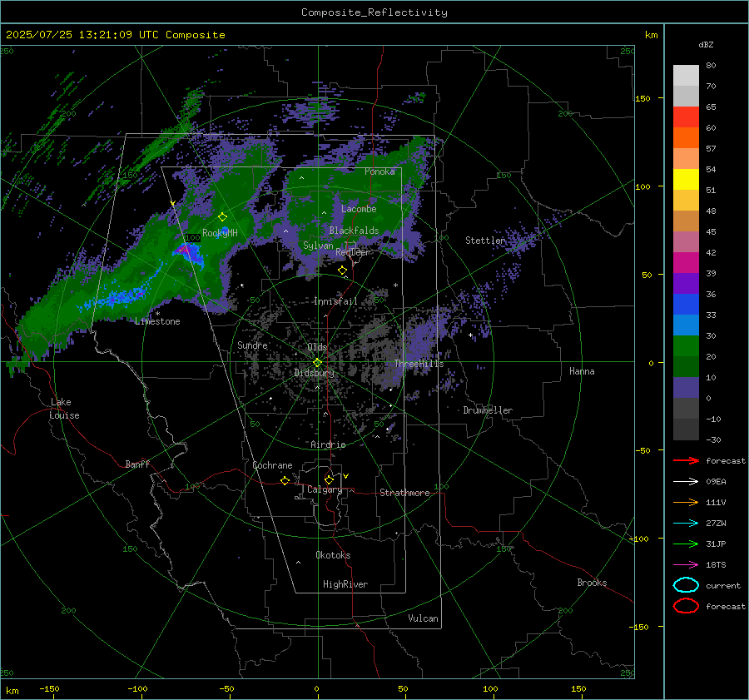Click the -30 value in dBZ legend
Image resolution: width=749 pixels, height=700 pixels.
click(x=713, y=439)
